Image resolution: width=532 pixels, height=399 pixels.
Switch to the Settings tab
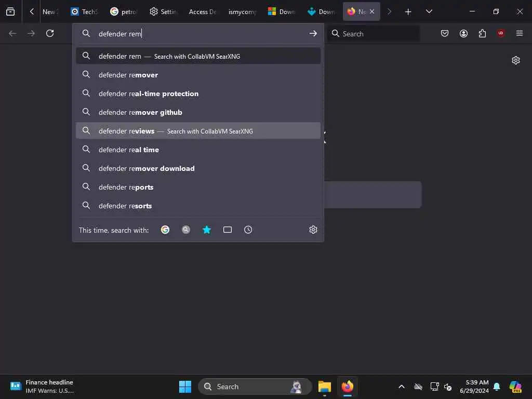click(163, 11)
